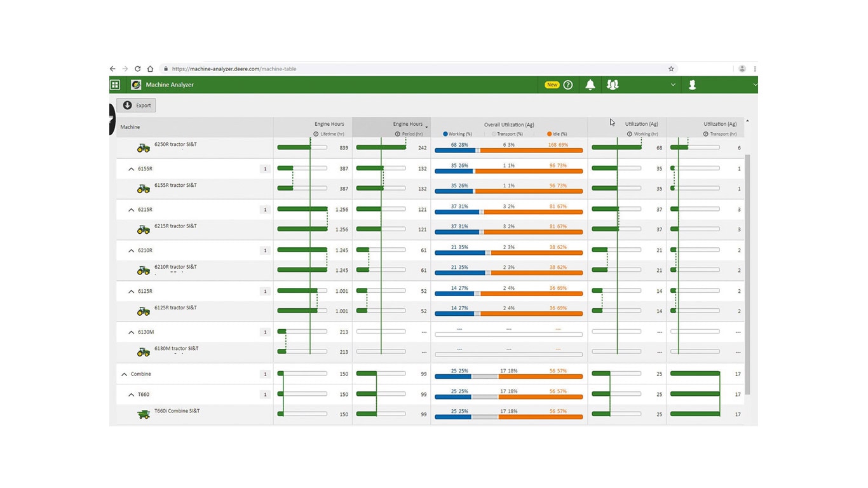Click the organization people icon
The width and height of the screenshot is (868, 488).
click(x=613, y=85)
